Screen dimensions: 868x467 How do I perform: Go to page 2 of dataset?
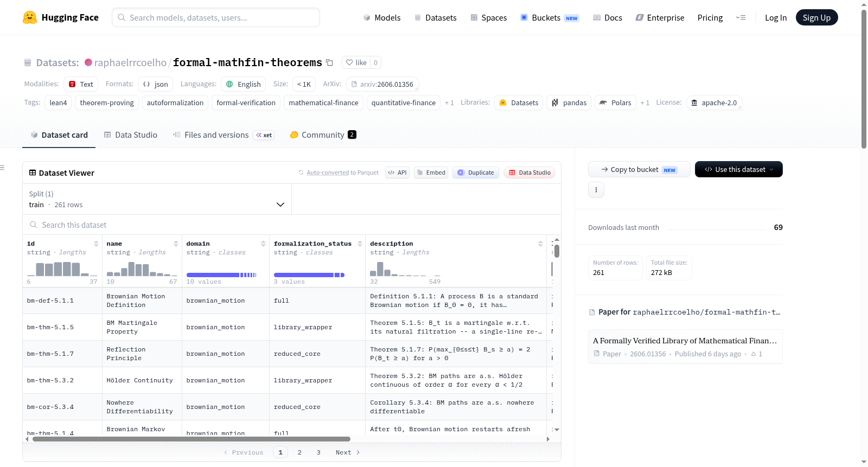click(x=299, y=452)
